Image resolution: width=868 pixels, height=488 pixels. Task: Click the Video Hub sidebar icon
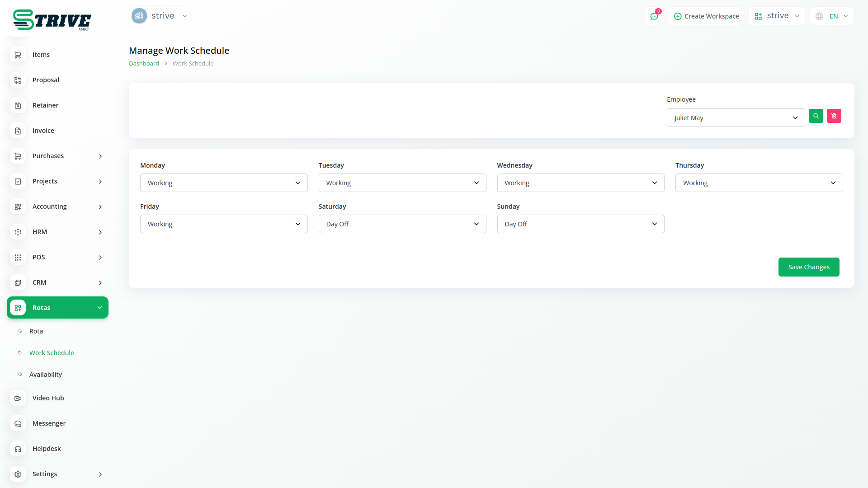click(18, 398)
